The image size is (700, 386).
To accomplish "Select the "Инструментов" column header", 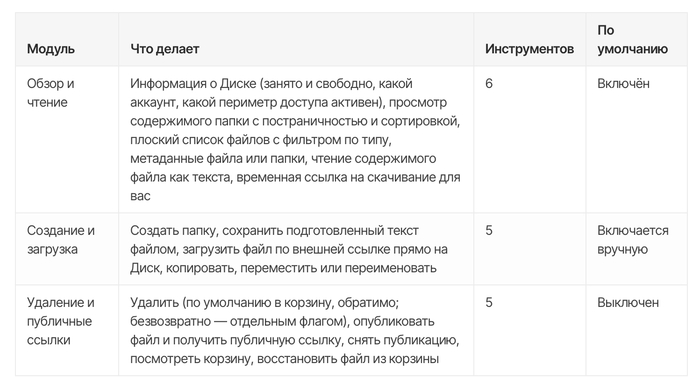I will (x=529, y=49).
